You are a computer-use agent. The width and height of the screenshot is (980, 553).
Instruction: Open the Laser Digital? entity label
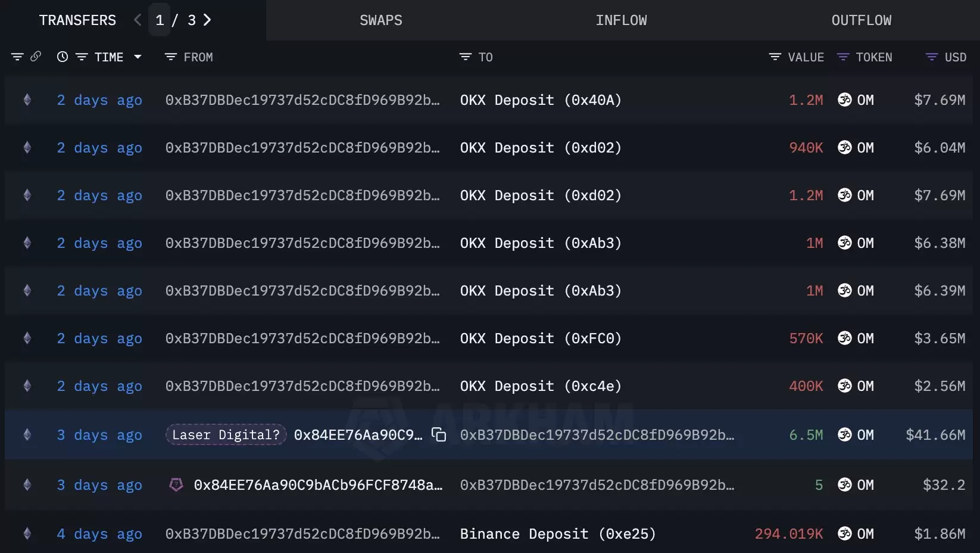[226, 435]
